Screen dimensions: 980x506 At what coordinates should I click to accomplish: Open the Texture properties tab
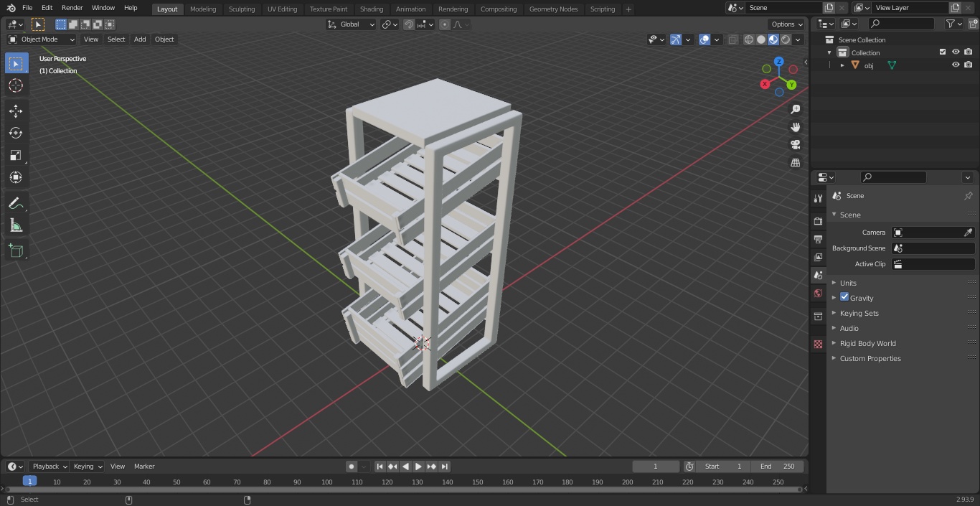coord(818,345)
